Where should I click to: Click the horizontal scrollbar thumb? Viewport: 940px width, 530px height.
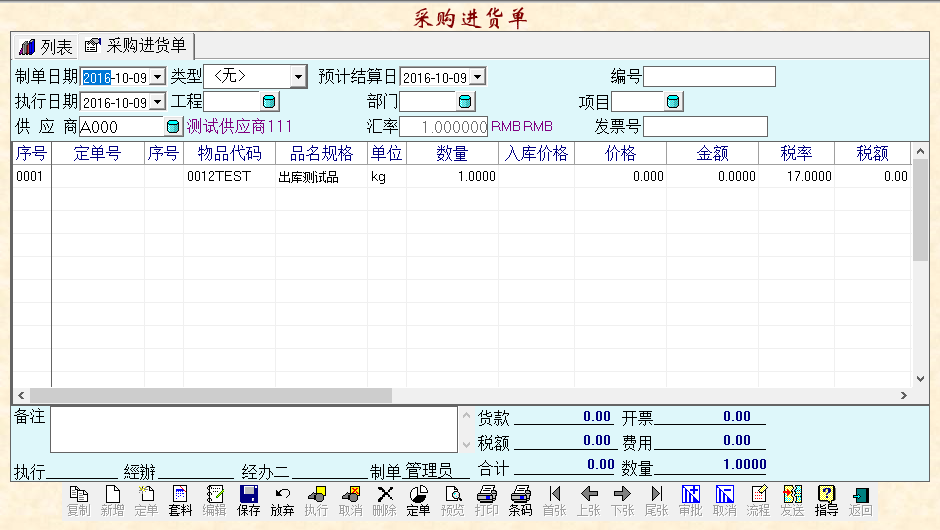pos(211,395)
